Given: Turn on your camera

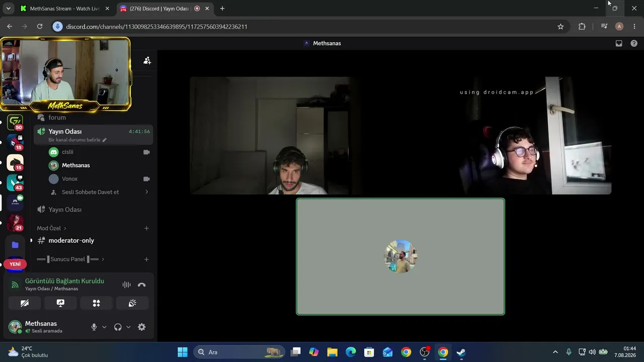Looking at the screenshot, I should tap(25, 303).
